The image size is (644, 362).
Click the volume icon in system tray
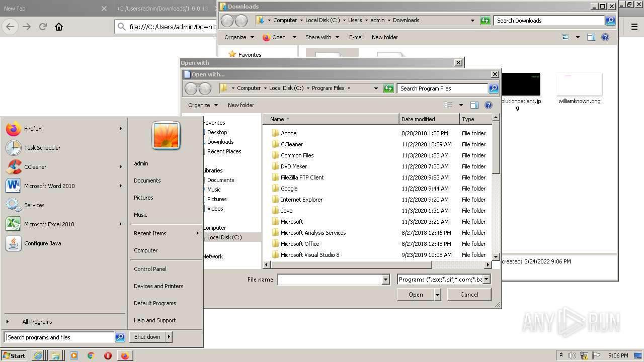pos(572,355)
